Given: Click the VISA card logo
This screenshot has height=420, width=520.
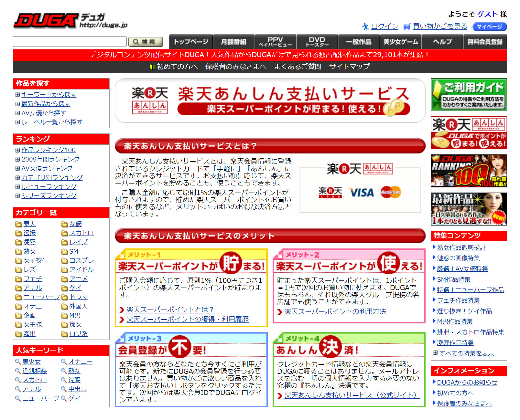Looking at the screenshot, I should [362, 193].
